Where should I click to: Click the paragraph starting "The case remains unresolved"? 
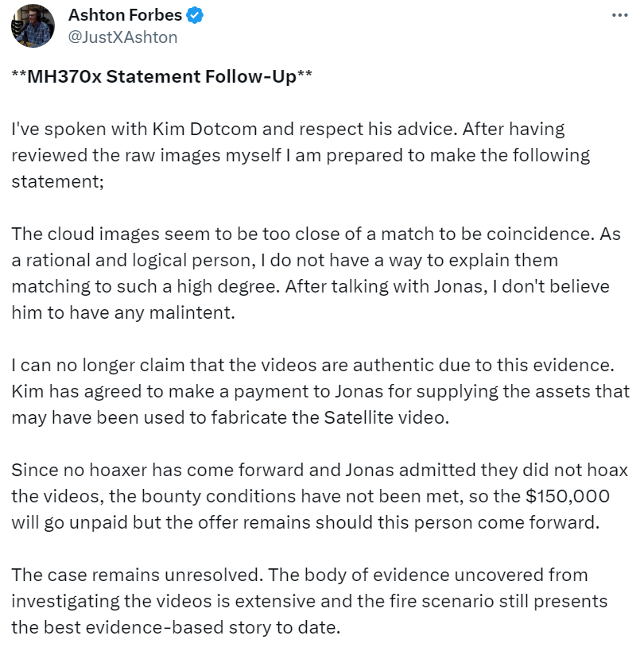(310, 600)
